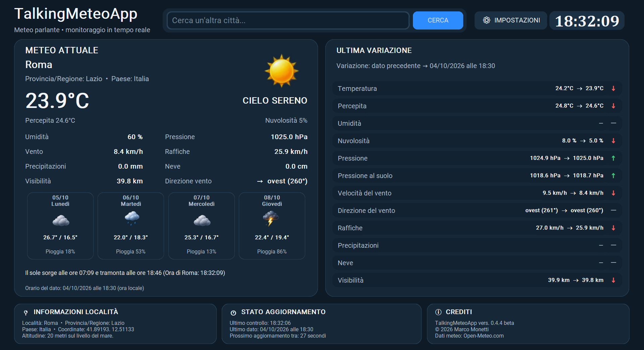The image size is (644, 350).
Task: Click the rain cloud icon on 06/10 Martedì card
Action: tap(131, 218)
